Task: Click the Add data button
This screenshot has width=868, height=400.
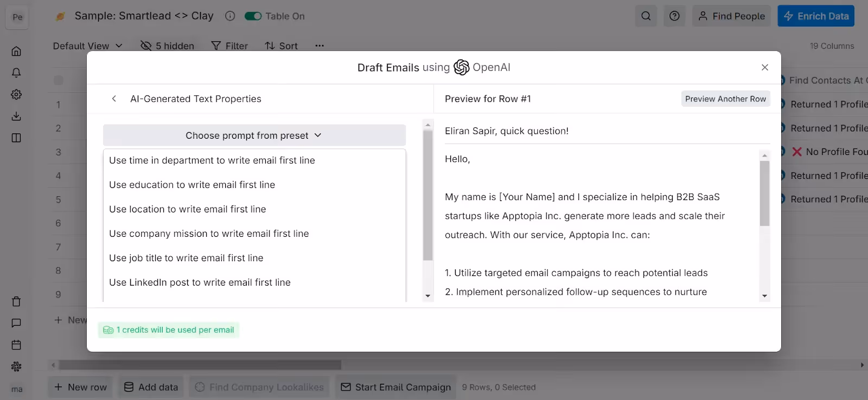Action: [151, 387]
